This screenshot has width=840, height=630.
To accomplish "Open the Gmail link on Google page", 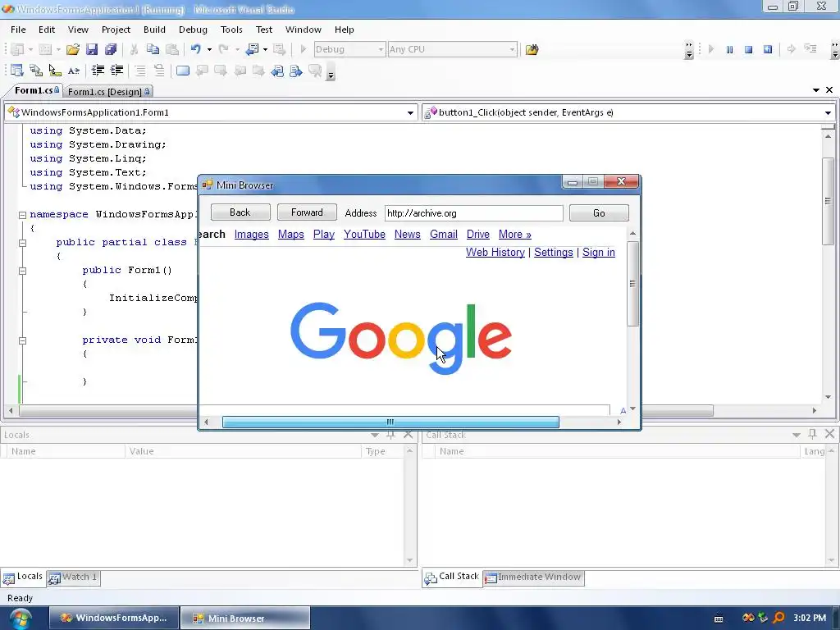I will pos(444,235).
